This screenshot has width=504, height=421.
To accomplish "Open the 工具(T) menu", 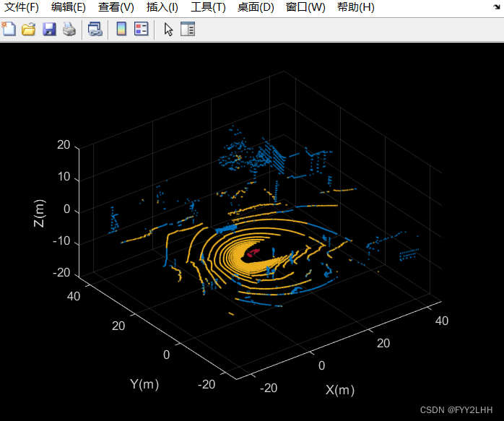I will tap(208, 7).
